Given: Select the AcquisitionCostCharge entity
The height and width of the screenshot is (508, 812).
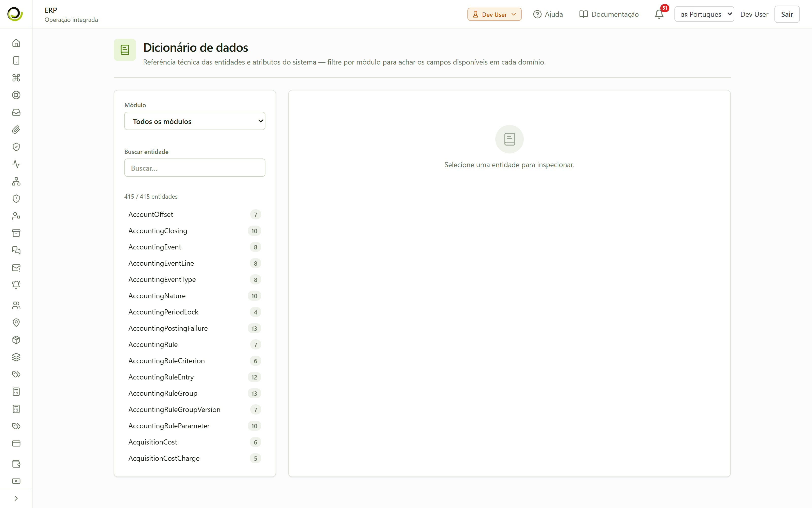Looking at the screenshot, I should click(195, 458).
